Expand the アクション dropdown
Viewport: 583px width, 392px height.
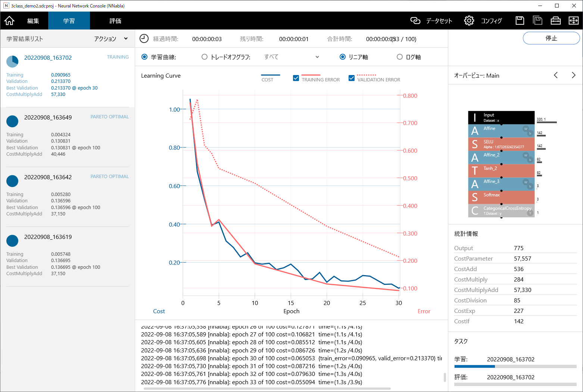[111, 39]
